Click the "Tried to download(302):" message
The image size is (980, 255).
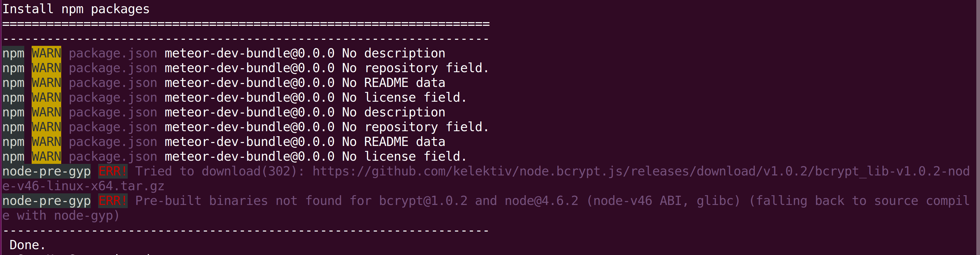pos(220,171)
